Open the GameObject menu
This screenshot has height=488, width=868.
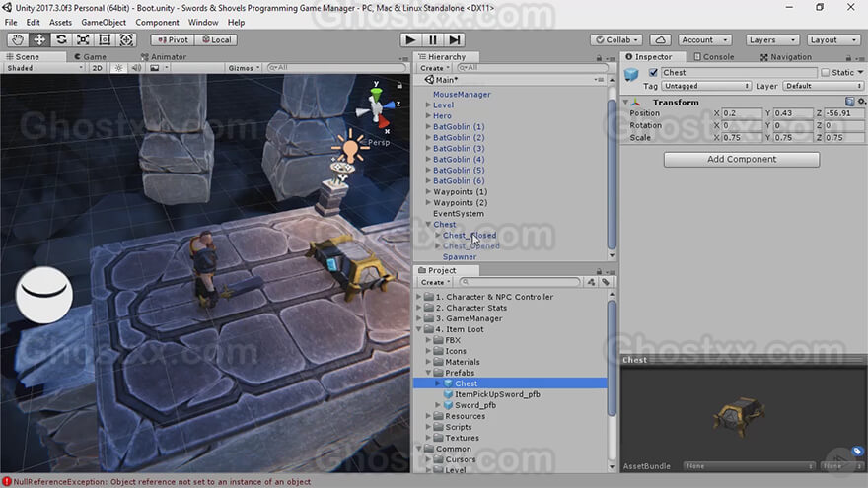[x=104, y=22]
